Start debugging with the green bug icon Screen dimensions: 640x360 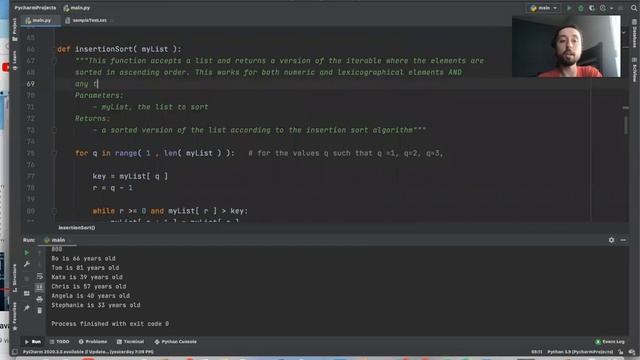581,8
